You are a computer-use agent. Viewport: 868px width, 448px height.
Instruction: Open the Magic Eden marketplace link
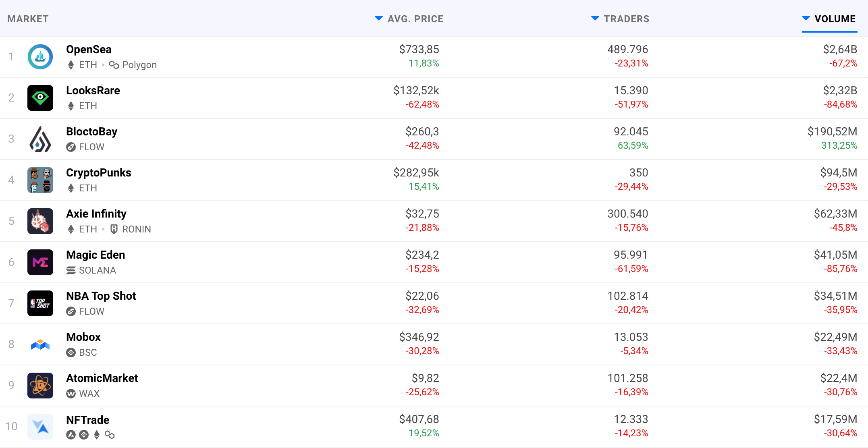[x=96, y=255]
